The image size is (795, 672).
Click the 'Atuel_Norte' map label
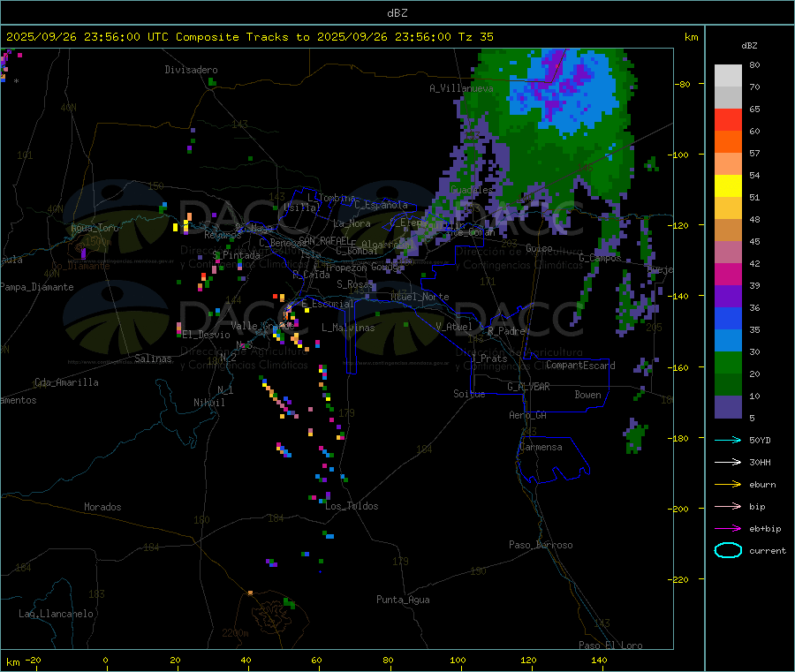[x=420, y=297]
